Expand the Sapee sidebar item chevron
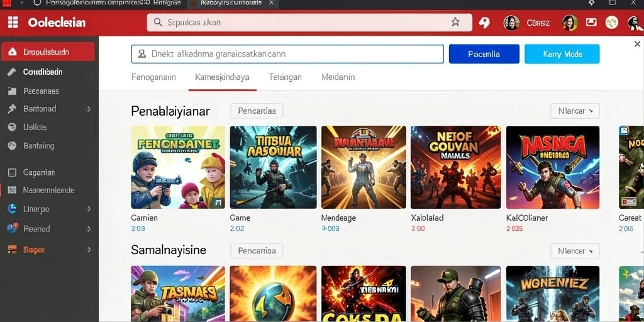Image resolution: width=644 pixels, height=322 pixels. click(x=88, y=249)
